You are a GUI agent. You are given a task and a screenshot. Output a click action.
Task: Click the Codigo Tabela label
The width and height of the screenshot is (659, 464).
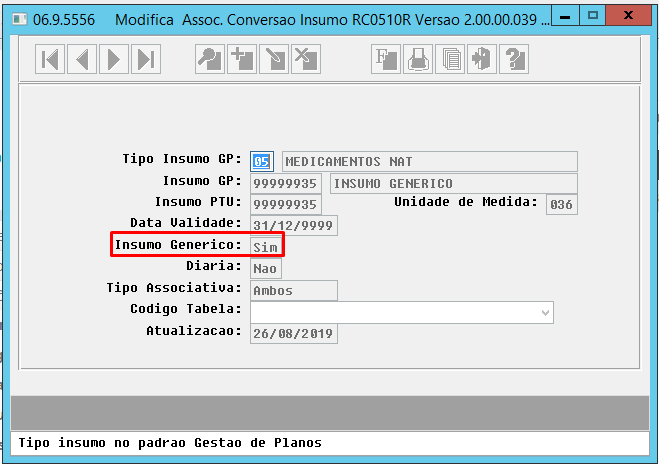(x=186, y=309)
